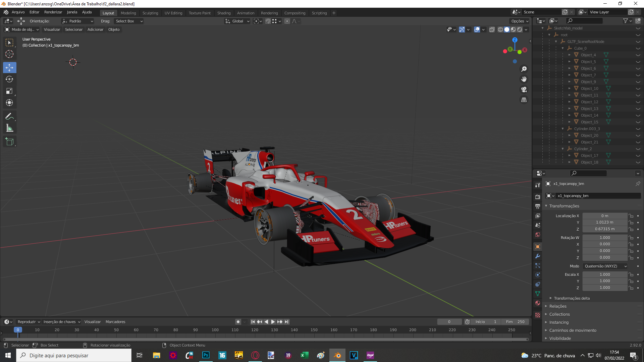The image size is (644, 362).
Task: Toggle the camera view icon
Action: [524, 89]
